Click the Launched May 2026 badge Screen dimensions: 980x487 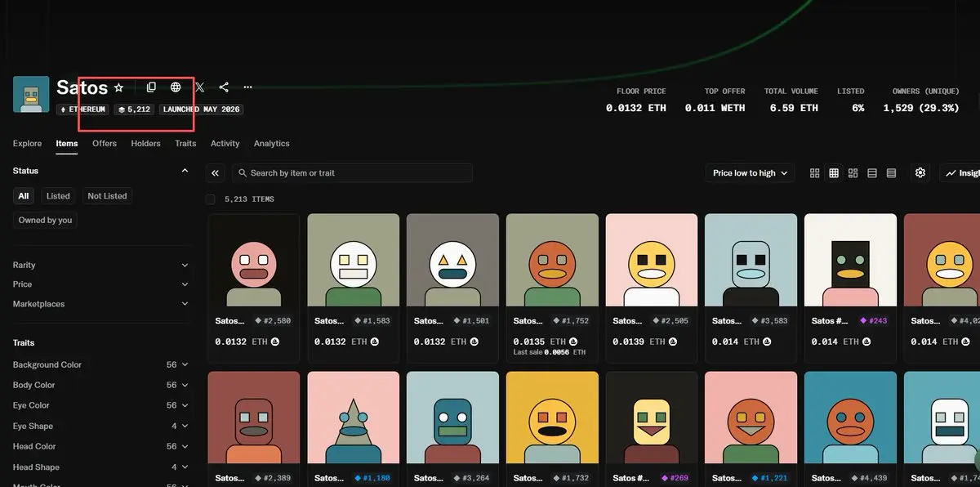click(201, 109)
